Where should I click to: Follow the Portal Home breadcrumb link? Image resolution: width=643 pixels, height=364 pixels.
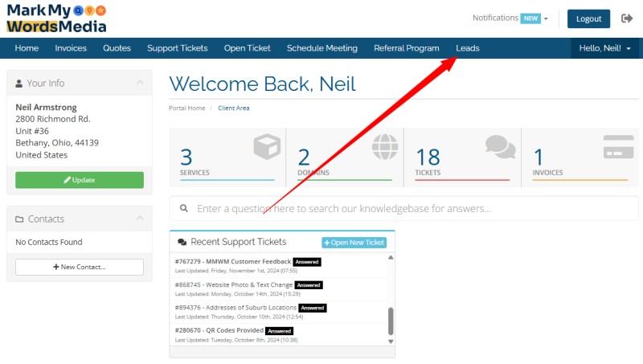(x=187, y=108)
